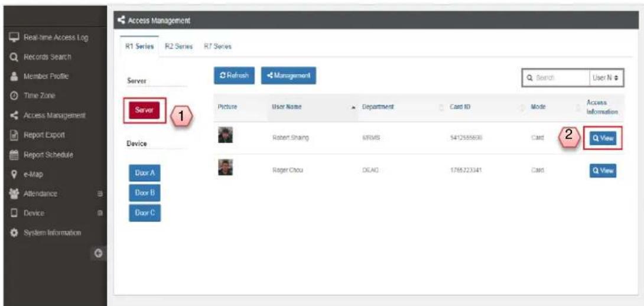
Task: Click the System Information gear icon
Action: point(13,233)
